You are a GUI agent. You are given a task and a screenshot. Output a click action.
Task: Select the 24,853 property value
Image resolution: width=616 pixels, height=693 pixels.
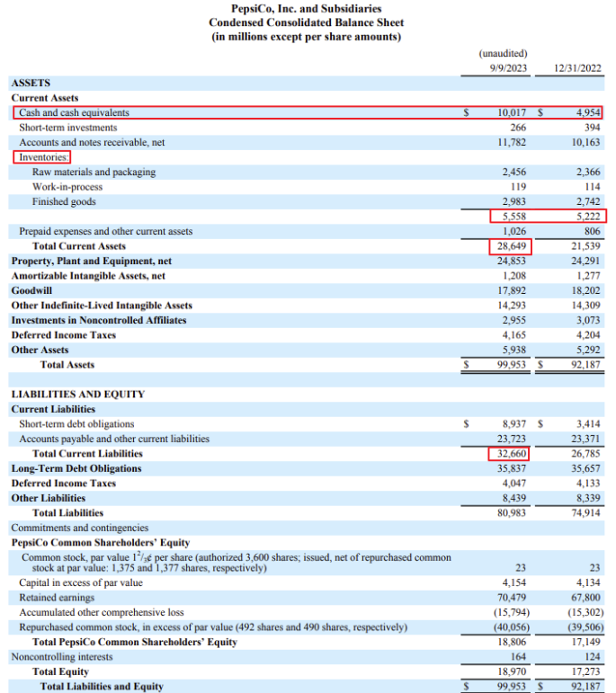(x=512, y=262)
